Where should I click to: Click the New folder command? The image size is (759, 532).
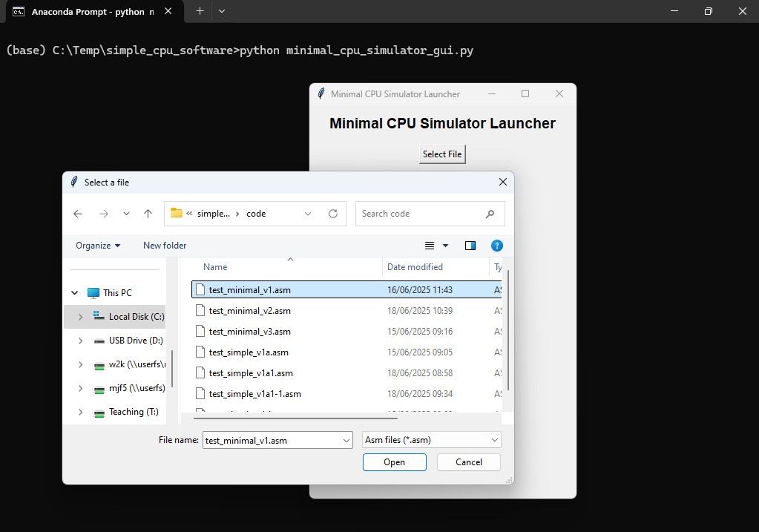click(x=165, y=246)
